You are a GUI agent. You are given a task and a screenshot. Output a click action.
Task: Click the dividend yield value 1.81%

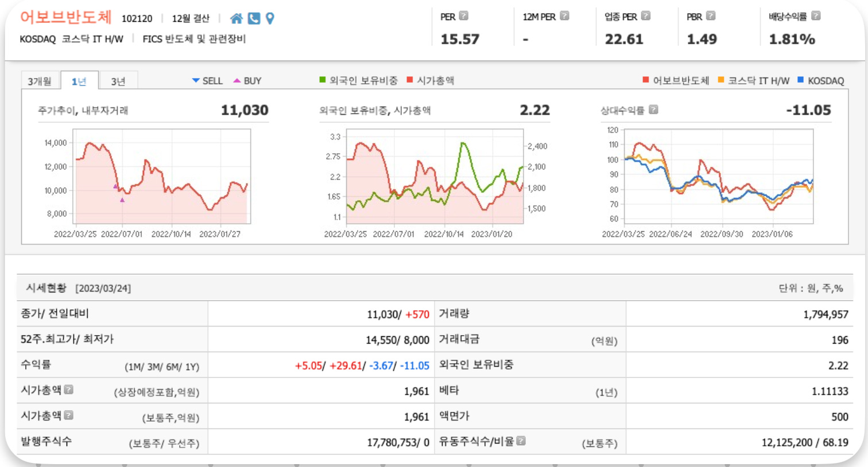[792, 39]
